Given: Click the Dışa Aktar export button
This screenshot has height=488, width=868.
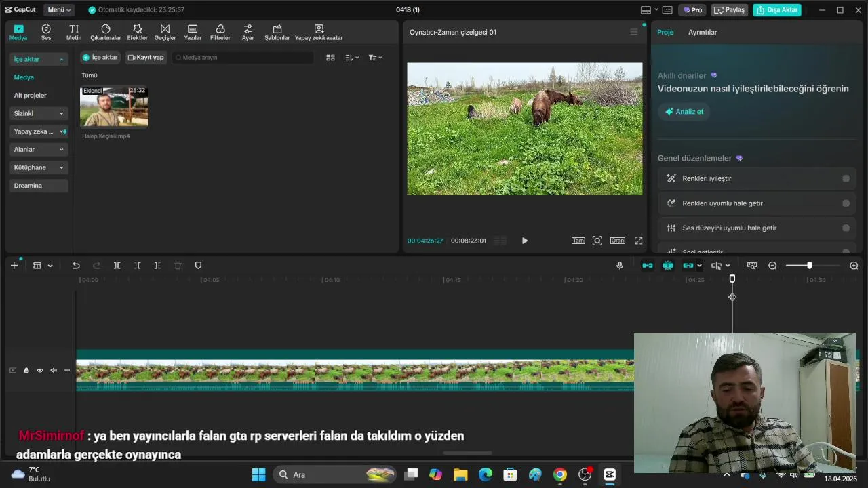Looking at the screenshot, I should (777, 10).
